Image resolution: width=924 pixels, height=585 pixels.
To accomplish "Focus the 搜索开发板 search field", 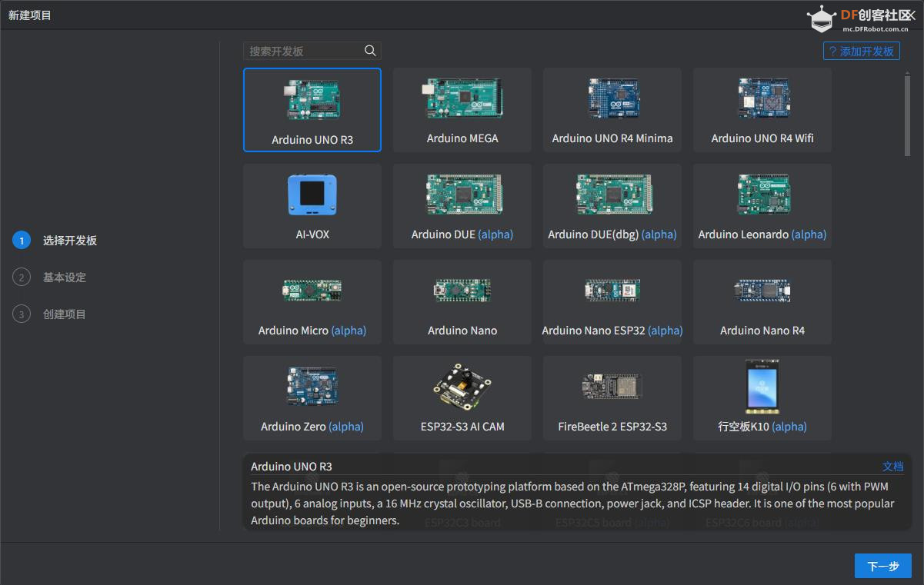I will [x=312, y=51].
